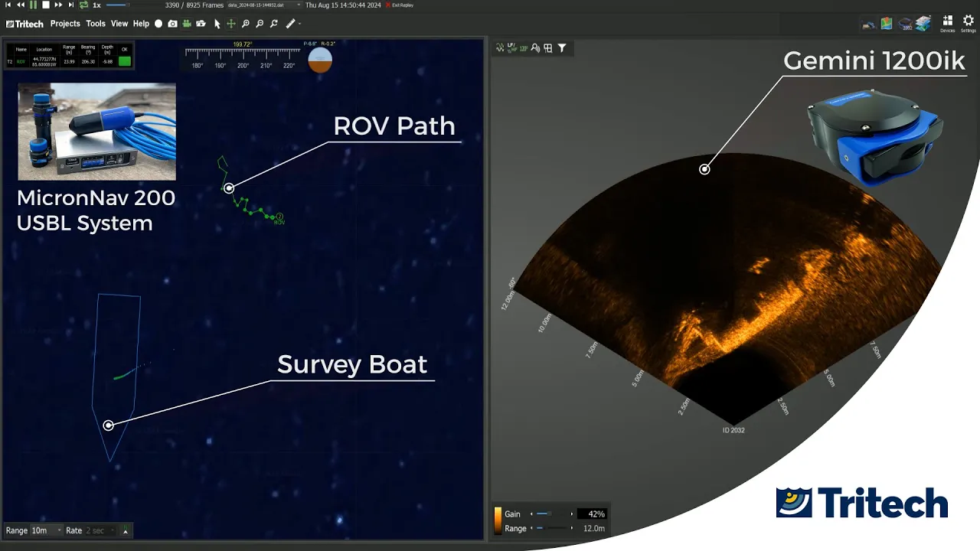Start recording with the record circle icon

coord(158,24)
